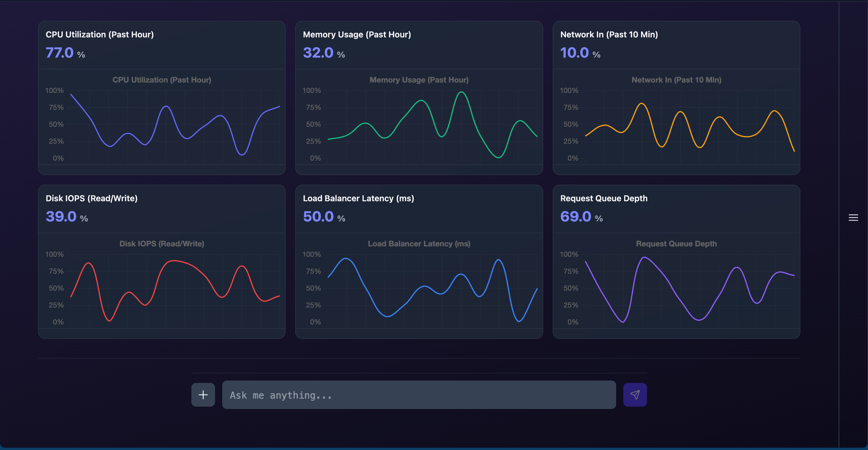Image resolution: width=868 pixels, height=450 pixels.
Task: Focus the 'Ask me anything...' input field
Action: [419, 395]
